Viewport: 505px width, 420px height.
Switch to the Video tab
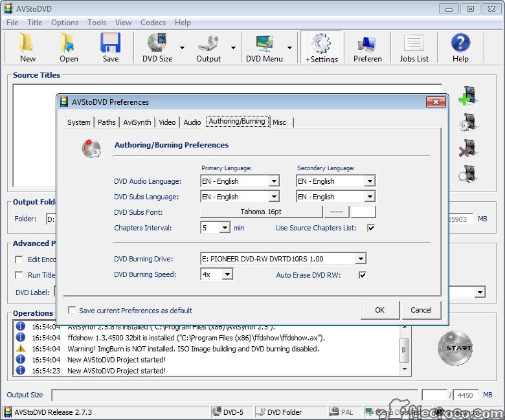pyautogui.click(x=167, y=122)
